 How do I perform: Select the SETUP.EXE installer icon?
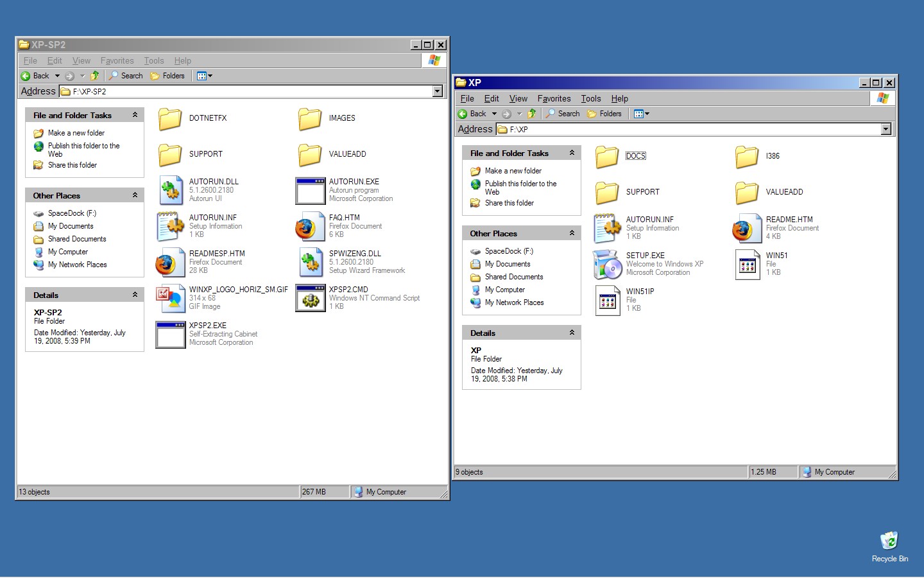tap(607, 264)
